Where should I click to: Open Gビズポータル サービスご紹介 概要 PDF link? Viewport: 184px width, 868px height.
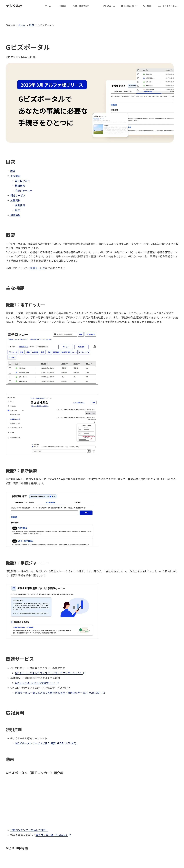[46, 743]
